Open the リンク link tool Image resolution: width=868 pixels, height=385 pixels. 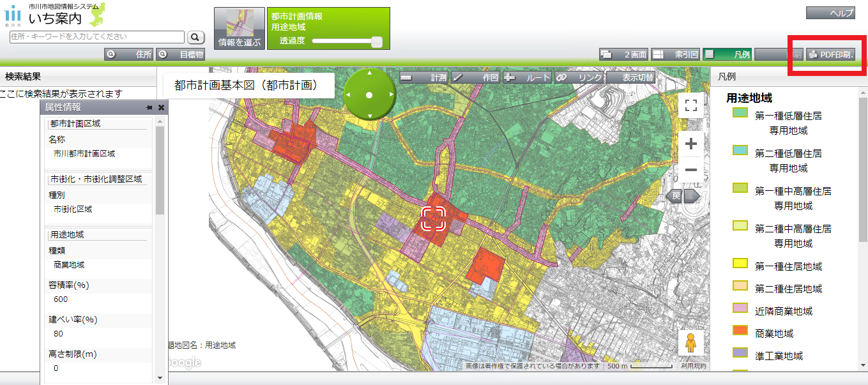(x=579, y=77)
